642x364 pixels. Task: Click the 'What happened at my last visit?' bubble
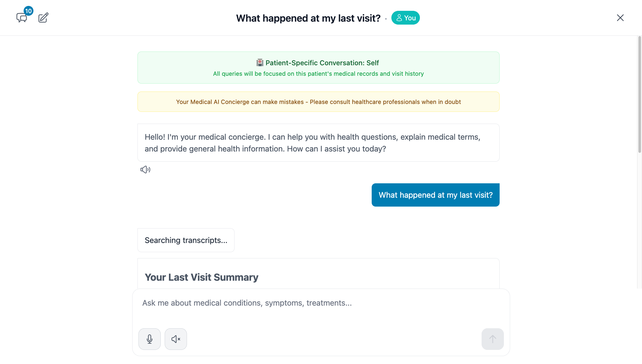pyautogui.click(x=435, y=195)
